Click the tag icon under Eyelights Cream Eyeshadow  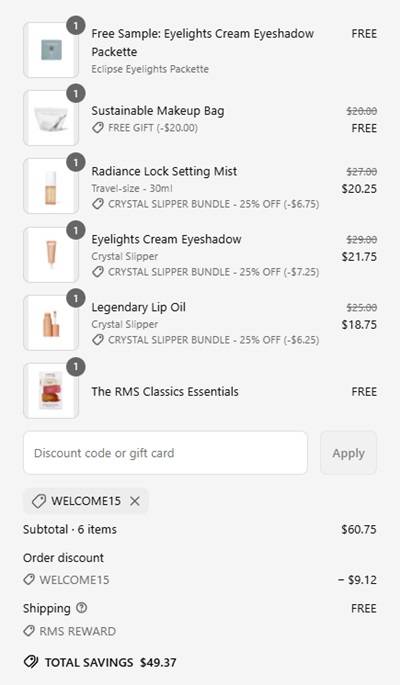tap(98, 272)
